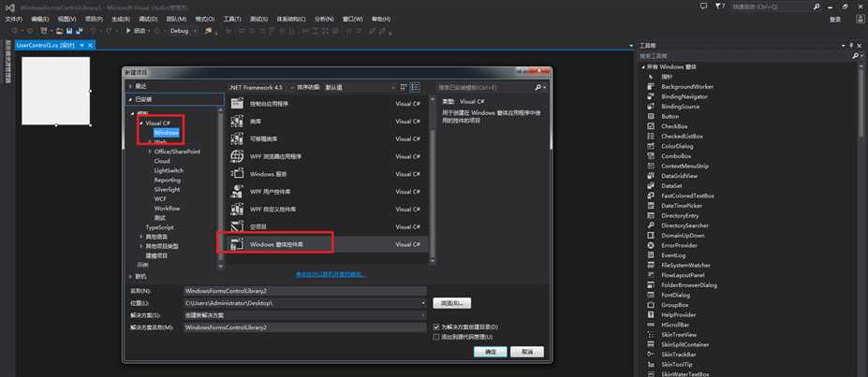Switch template list to small icons view
The height and width of the screenshot is (377, 868).
(404, 87)
